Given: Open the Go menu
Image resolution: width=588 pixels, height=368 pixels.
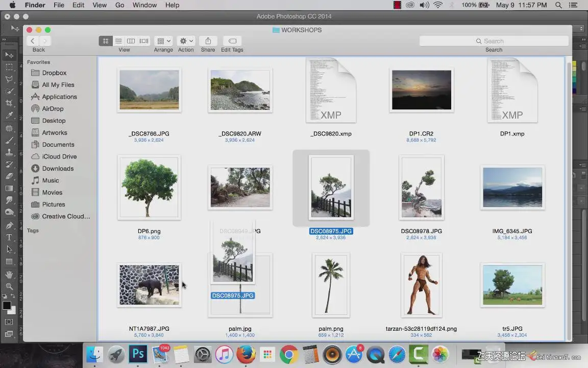Looking at the screenshot, I should [x=119, y=5].
